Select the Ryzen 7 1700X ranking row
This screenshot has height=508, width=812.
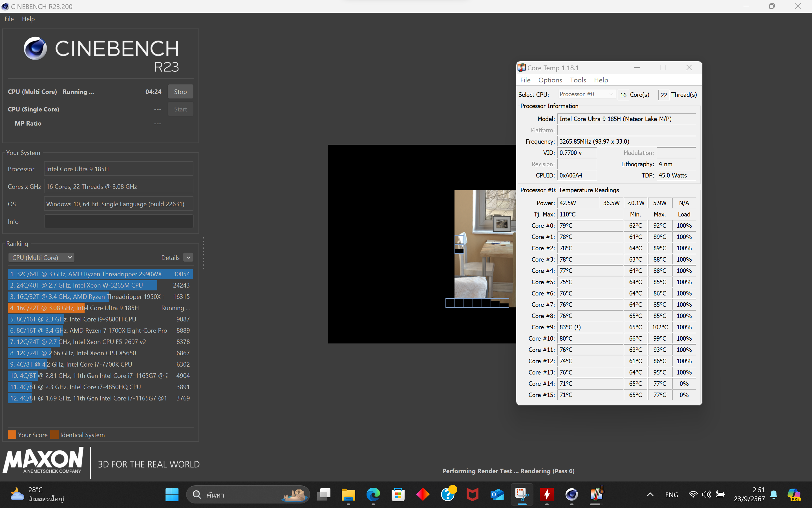[100, 330]
